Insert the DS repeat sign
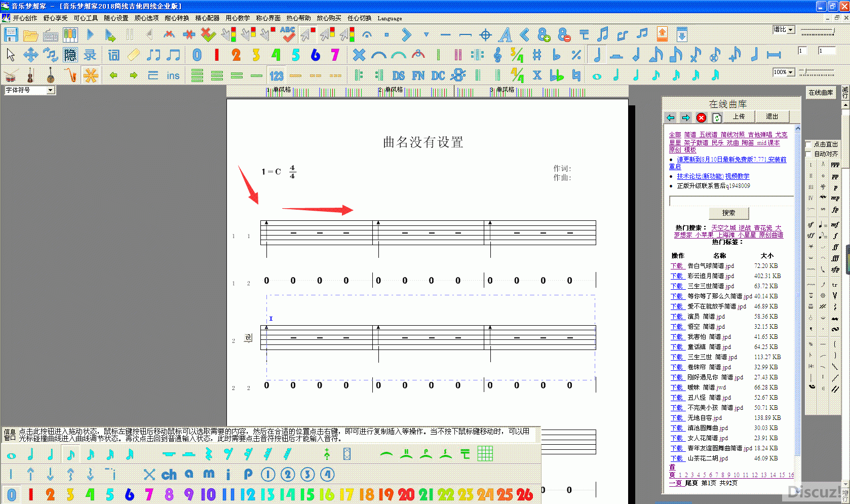 click(x=398, y=75)
